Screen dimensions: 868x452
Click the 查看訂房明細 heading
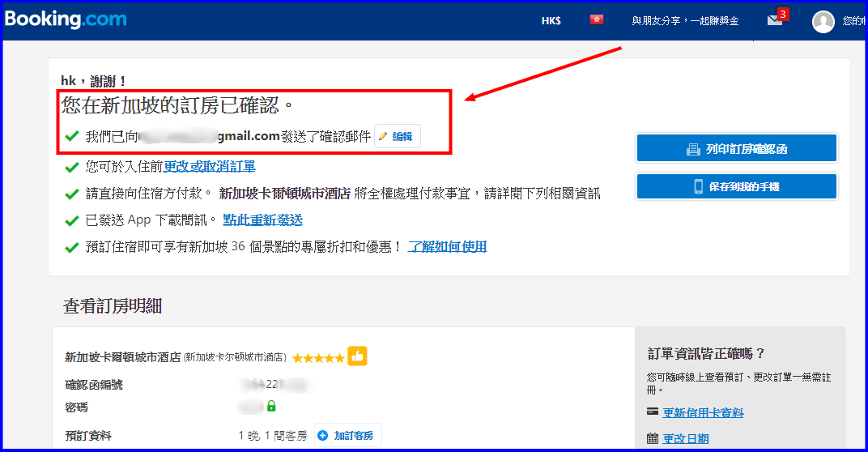(113, 305)
